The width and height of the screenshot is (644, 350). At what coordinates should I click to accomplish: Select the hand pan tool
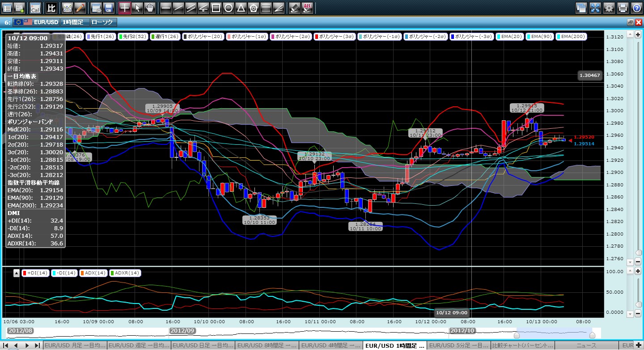(150, 8)
